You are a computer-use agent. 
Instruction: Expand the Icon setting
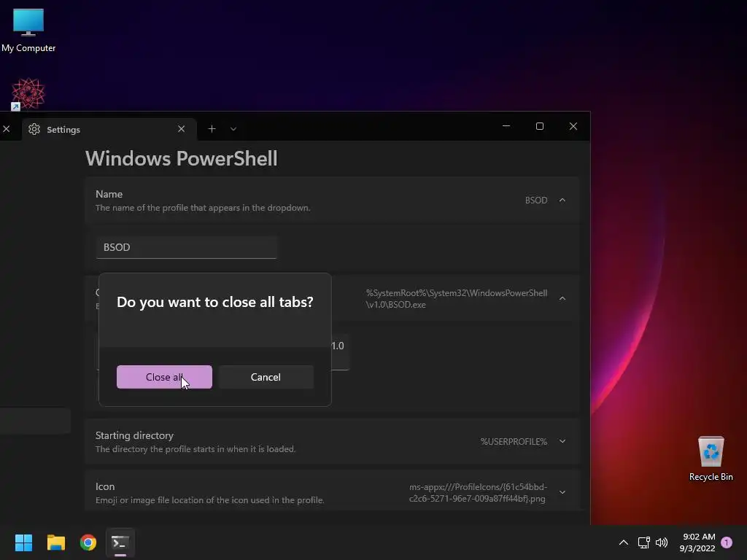point(562,492)
